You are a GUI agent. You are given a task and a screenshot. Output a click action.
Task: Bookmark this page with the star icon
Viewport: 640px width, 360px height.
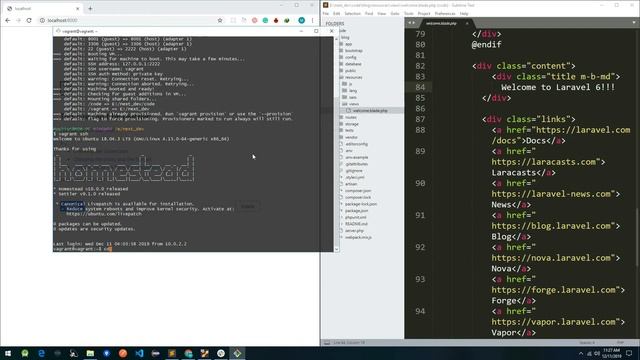pos(220,20)
